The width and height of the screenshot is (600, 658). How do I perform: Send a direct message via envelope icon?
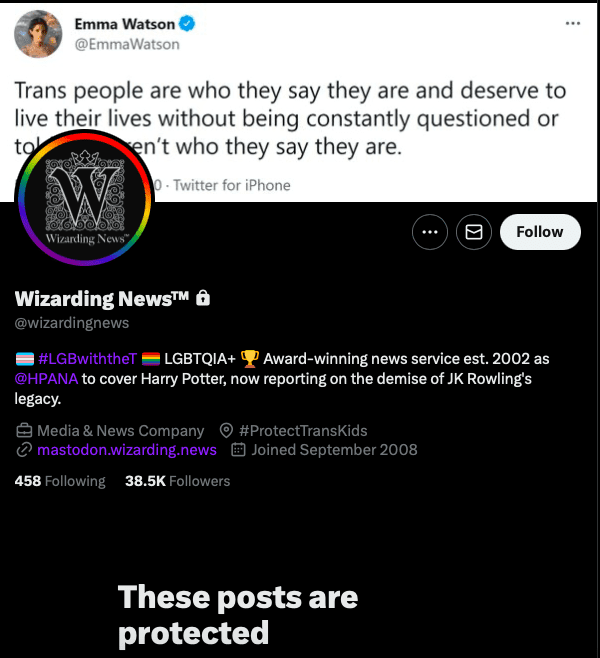tap(474, 232)
